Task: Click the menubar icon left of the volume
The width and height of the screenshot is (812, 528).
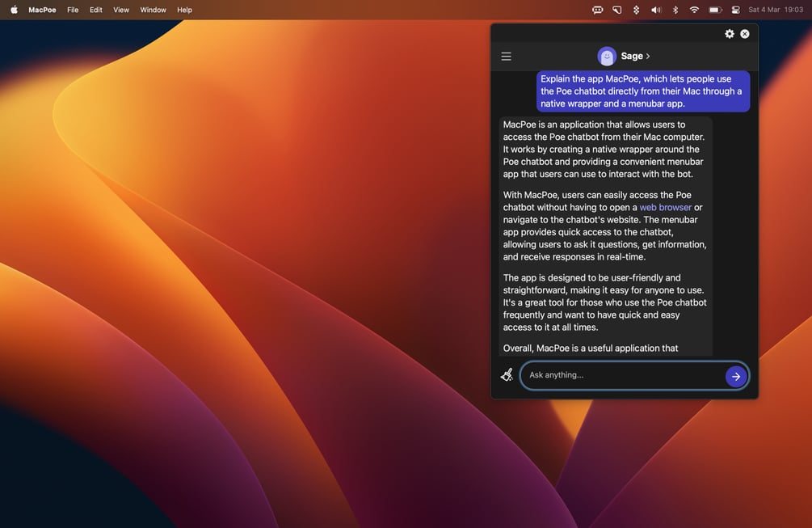Action: point(637,10)
